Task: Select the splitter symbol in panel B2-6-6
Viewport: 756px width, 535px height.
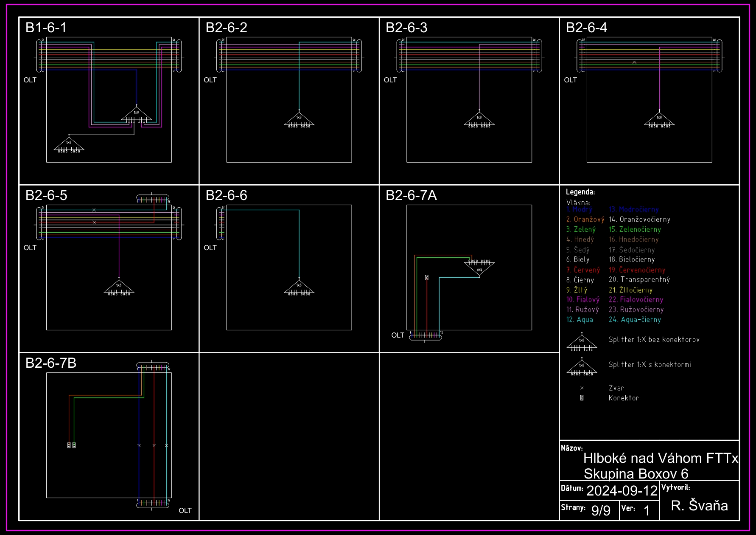Action: 299,287
